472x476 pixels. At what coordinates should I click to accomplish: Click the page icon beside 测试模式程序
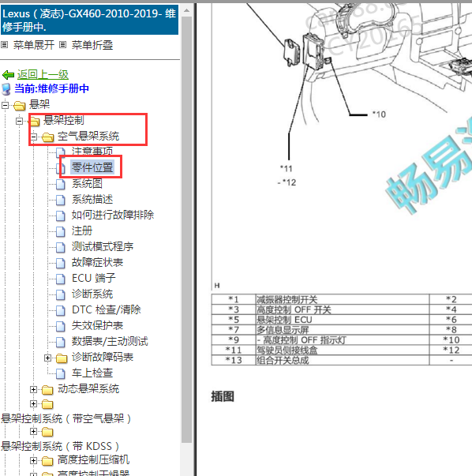point(61,247)
